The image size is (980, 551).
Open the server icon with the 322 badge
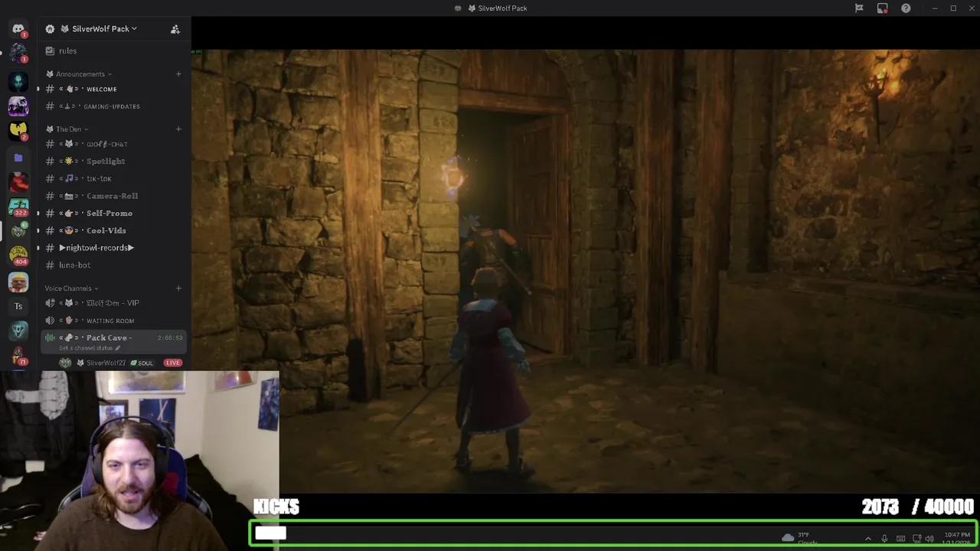pyautogui.click(x=18, y=207)
